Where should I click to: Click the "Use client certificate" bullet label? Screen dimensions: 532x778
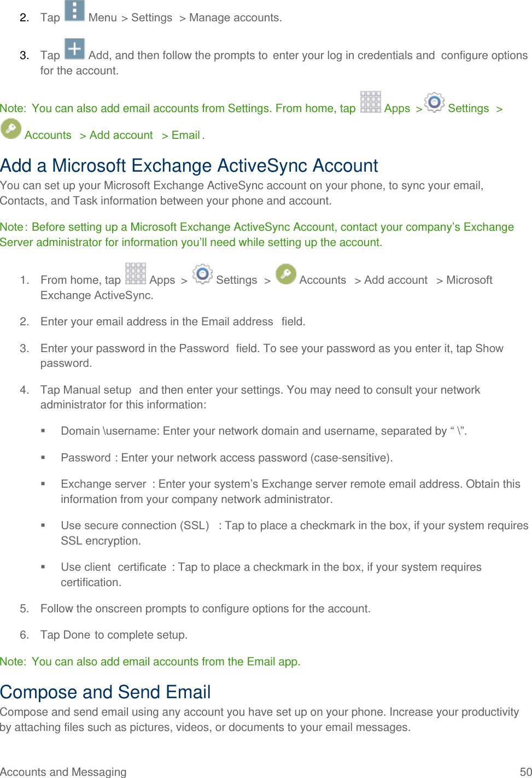point(113,567)
